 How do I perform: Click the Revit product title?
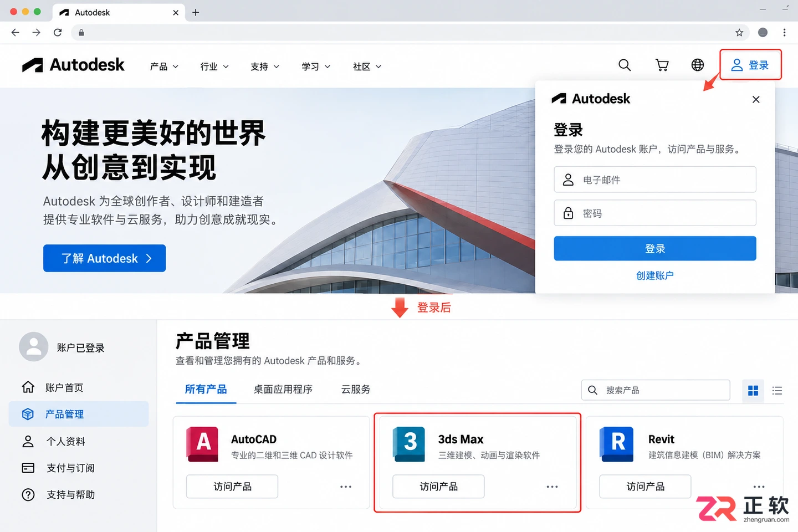[662, 439]
